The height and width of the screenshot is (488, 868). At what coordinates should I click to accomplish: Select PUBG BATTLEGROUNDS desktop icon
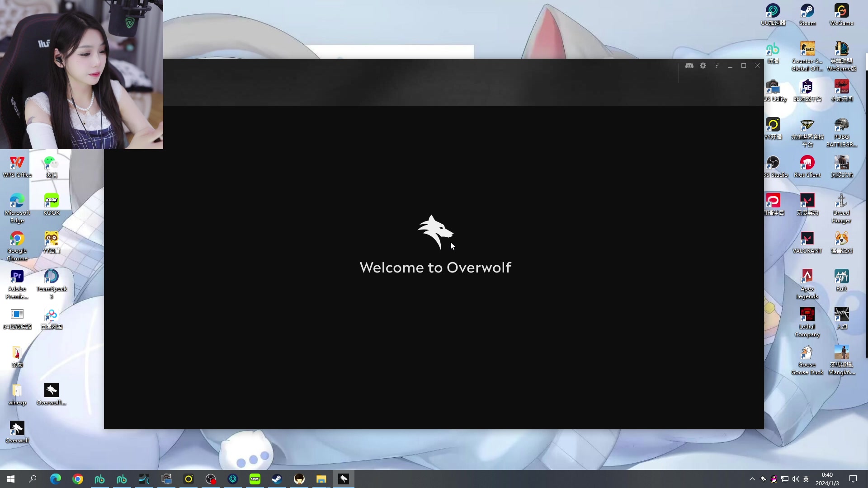point(842,132)
